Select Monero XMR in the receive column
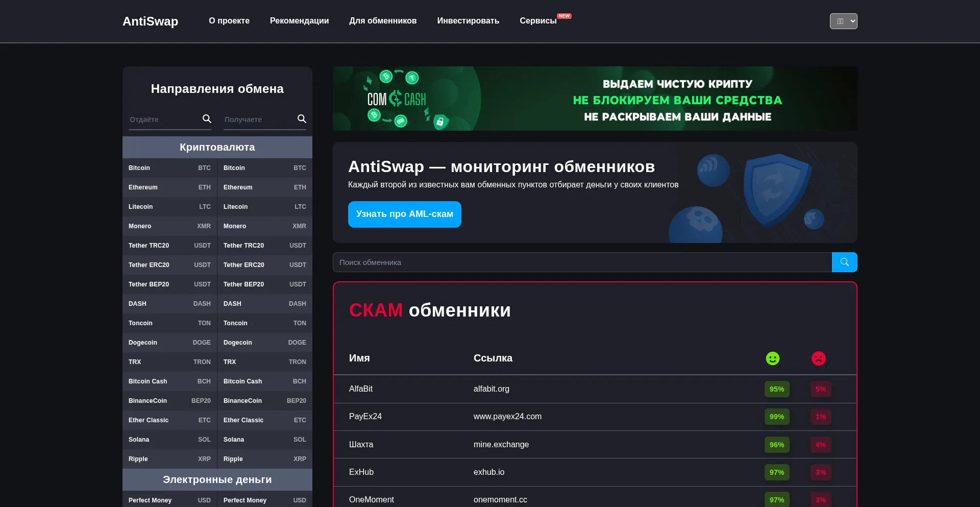Image resolution: width=980 pixels, height=507 pixels. coord(264,226)
